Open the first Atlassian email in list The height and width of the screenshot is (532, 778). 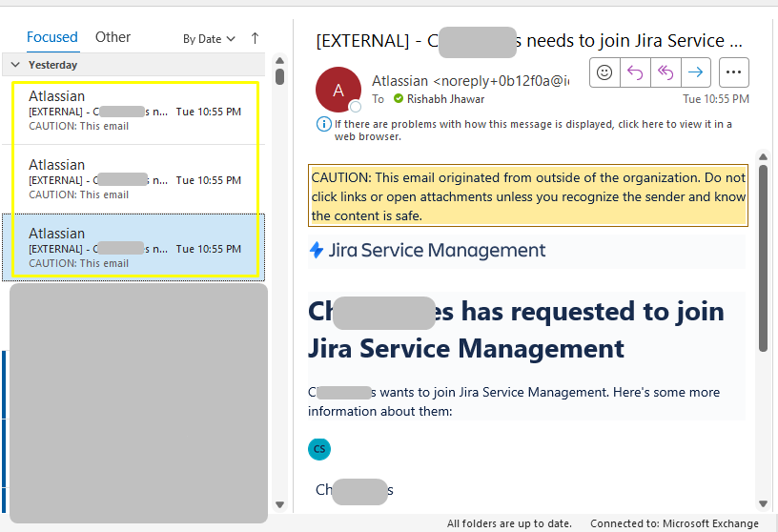coord(135,111)
